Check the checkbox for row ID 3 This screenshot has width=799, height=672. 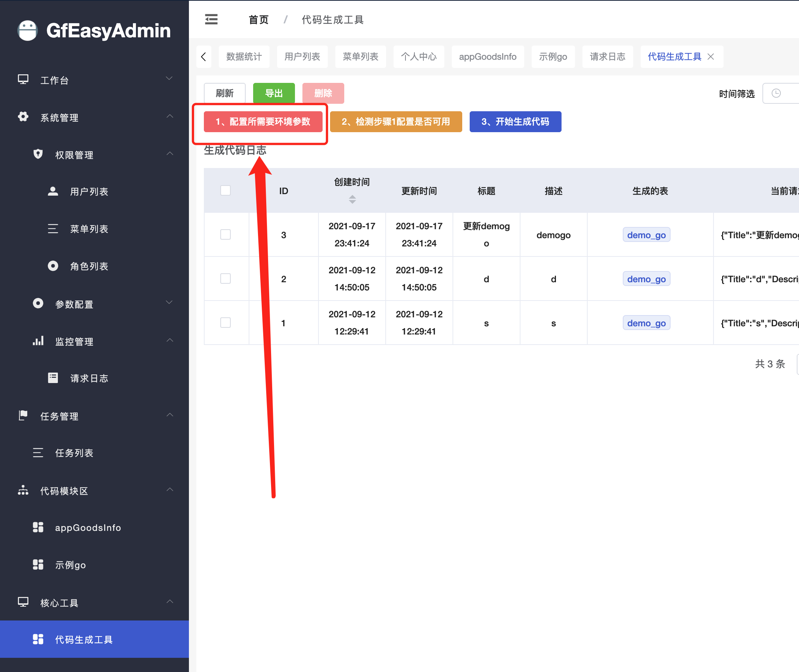[226, 235]
